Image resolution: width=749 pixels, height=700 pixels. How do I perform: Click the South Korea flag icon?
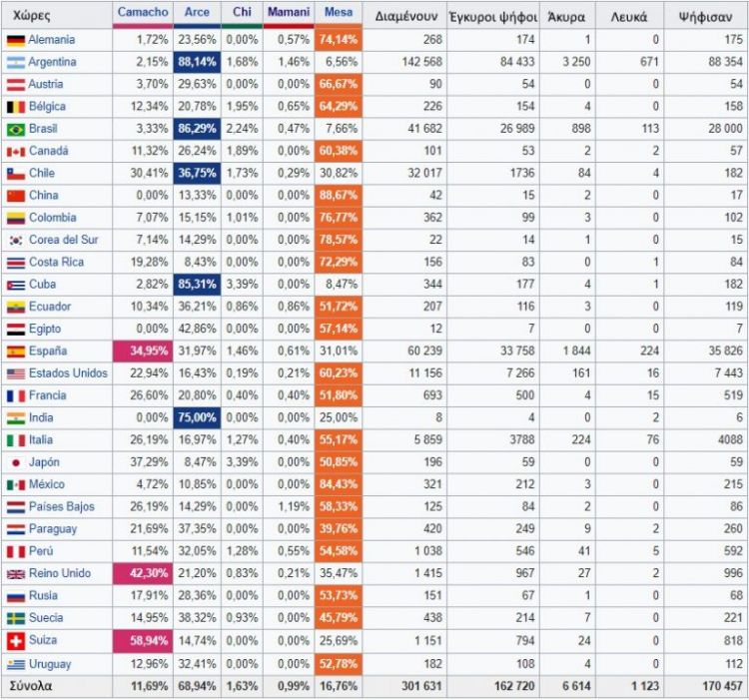15,241
